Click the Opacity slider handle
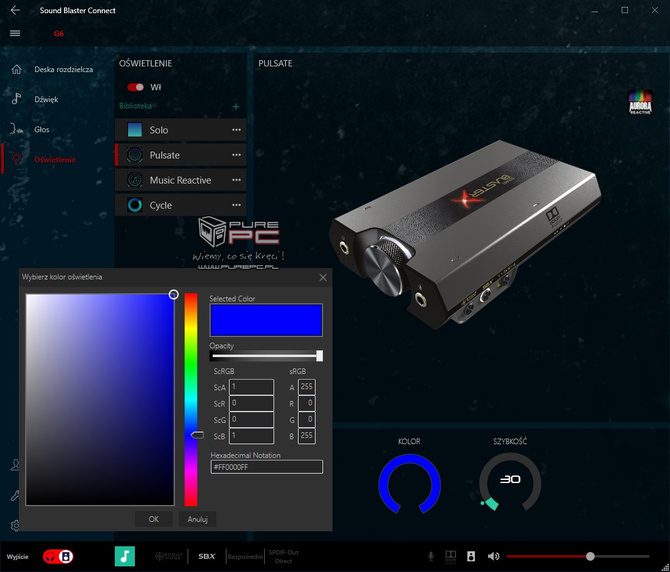Screen dimensions: 670x572 point(320,356)
